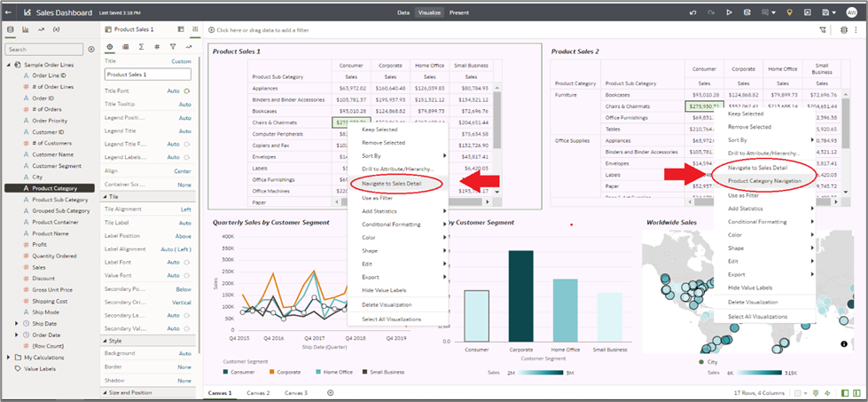Open the table grid properties tab
This screenshot has height=402, width=868.
tap(126, 47)
